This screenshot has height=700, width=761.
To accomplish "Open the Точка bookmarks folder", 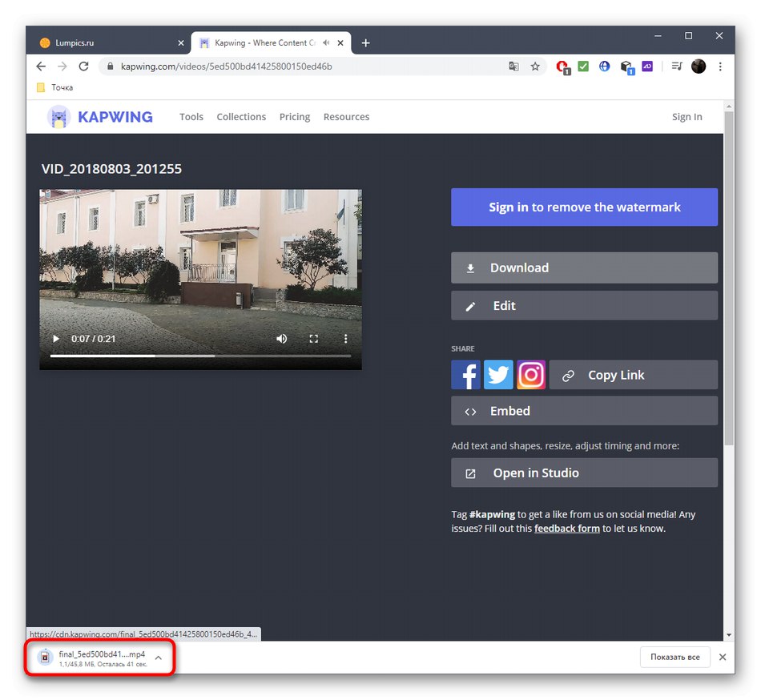I will pyautogui.click(x=54, y=87).
